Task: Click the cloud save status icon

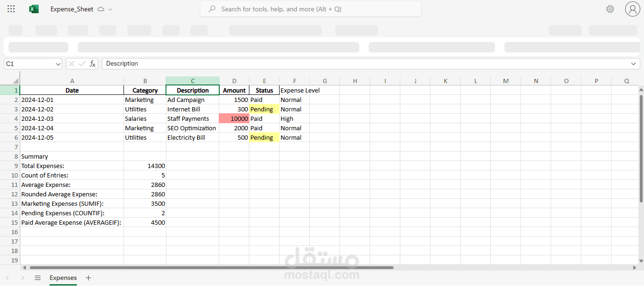Action: pos(101,9)
